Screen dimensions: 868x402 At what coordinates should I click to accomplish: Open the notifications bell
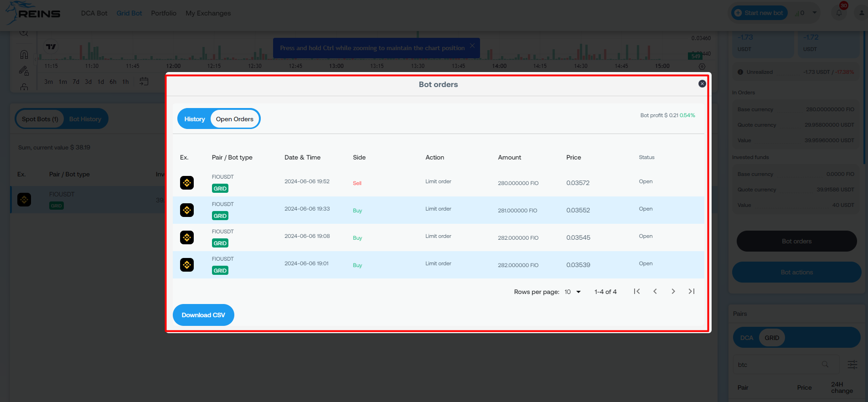(839, 13)
